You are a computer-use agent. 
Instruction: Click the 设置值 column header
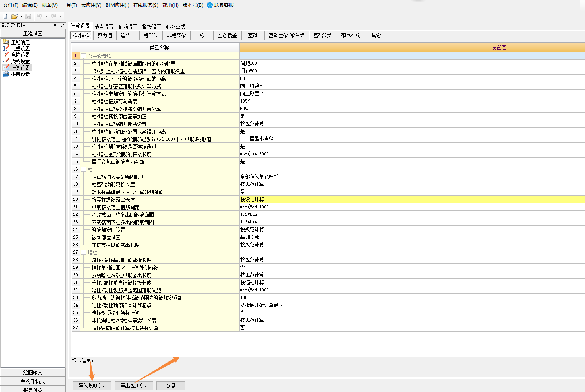(412, 47)
